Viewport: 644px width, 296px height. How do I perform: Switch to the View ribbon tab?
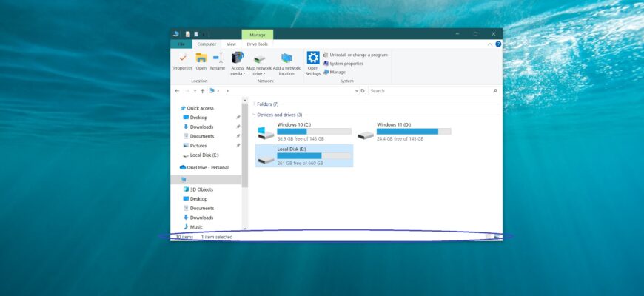[231, 44]
